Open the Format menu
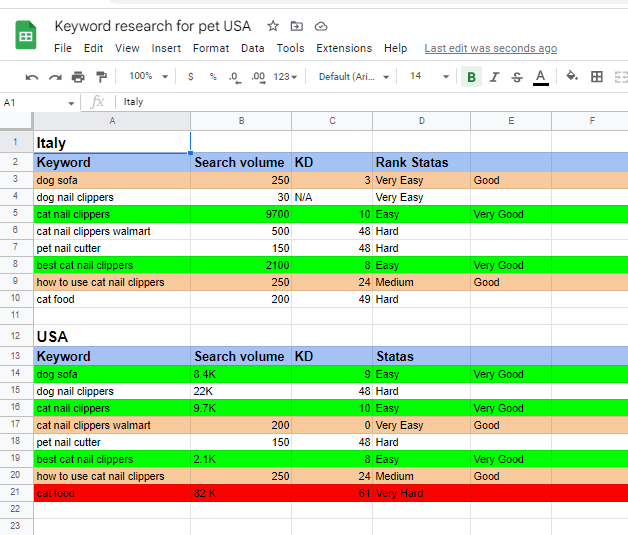This screenshot has height=535, width=628. 211,48
